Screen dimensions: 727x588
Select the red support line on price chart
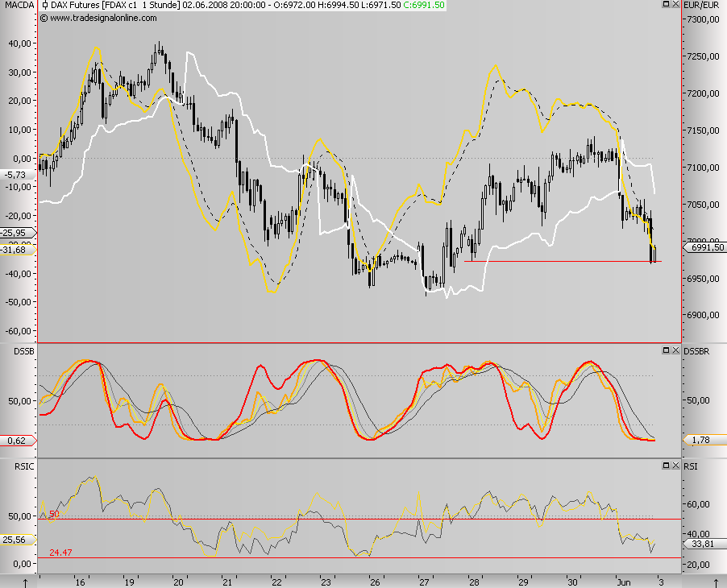click(563, 262)
